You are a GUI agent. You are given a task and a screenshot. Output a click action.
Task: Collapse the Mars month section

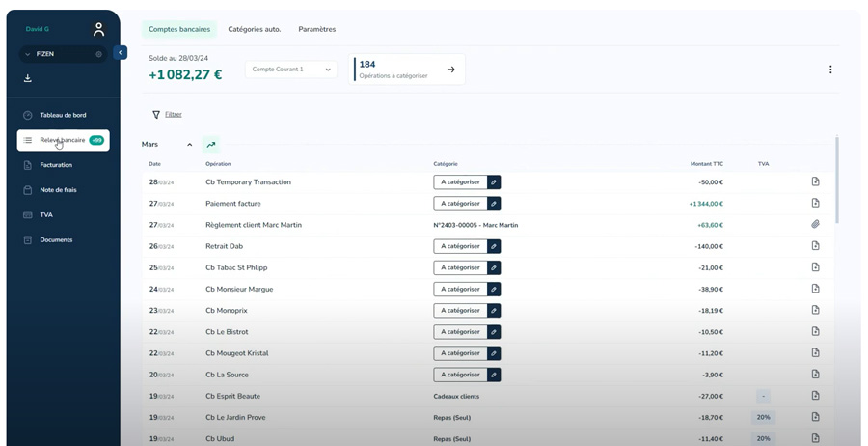click(x=189, y=145)
